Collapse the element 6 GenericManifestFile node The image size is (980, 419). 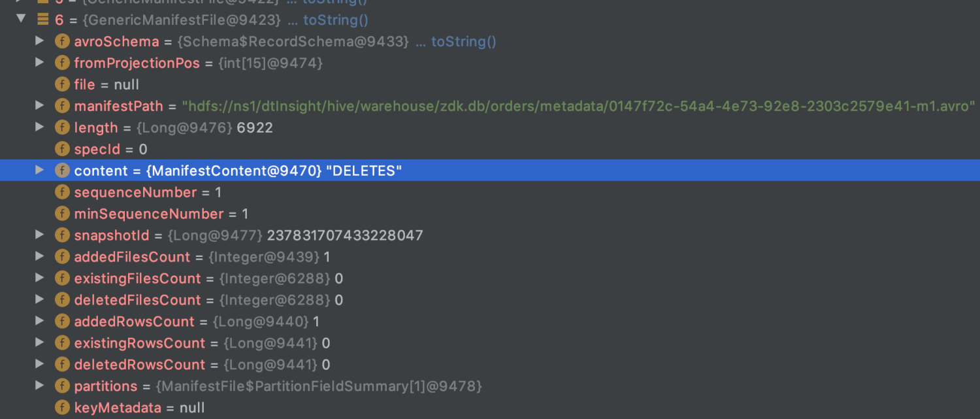[x=21, y=19]
